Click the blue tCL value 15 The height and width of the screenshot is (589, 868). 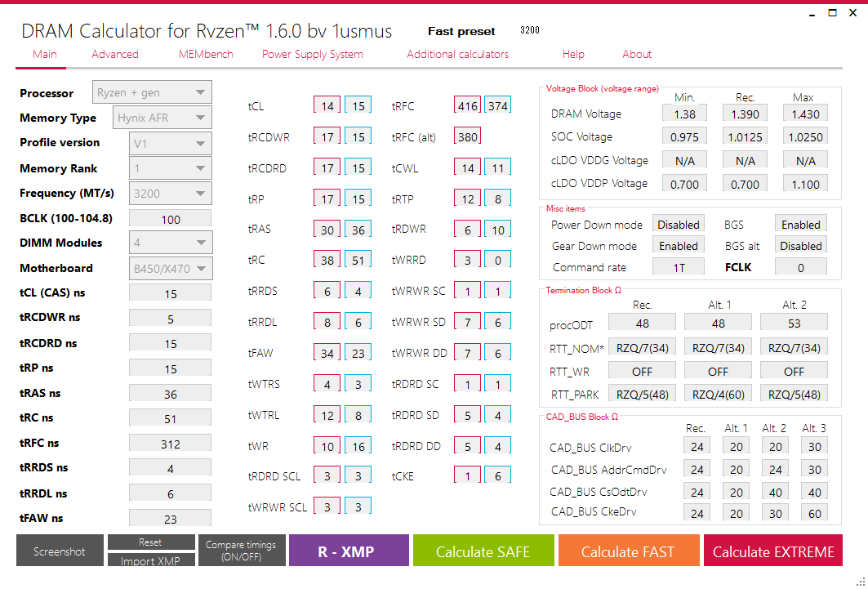click(358, 105)
